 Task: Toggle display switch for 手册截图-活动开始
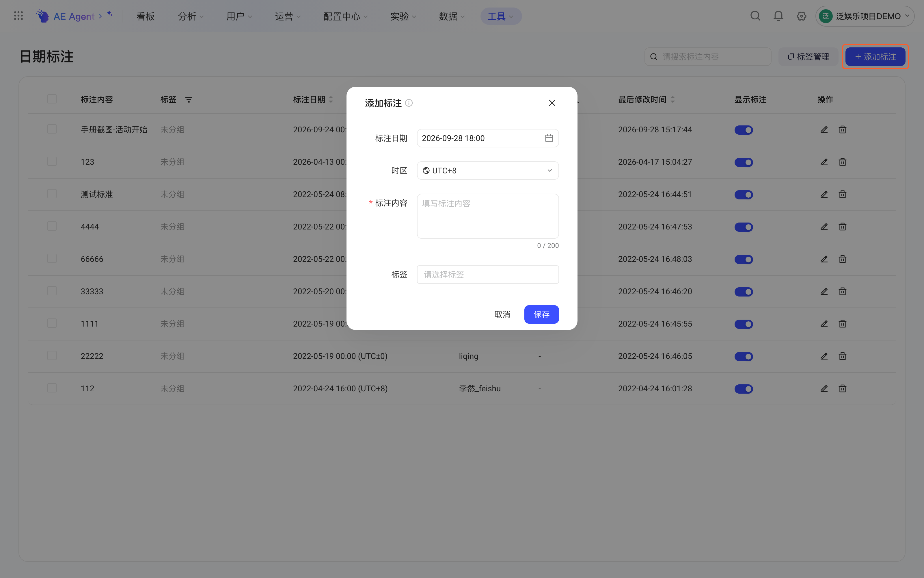click(x=744, y=130)
